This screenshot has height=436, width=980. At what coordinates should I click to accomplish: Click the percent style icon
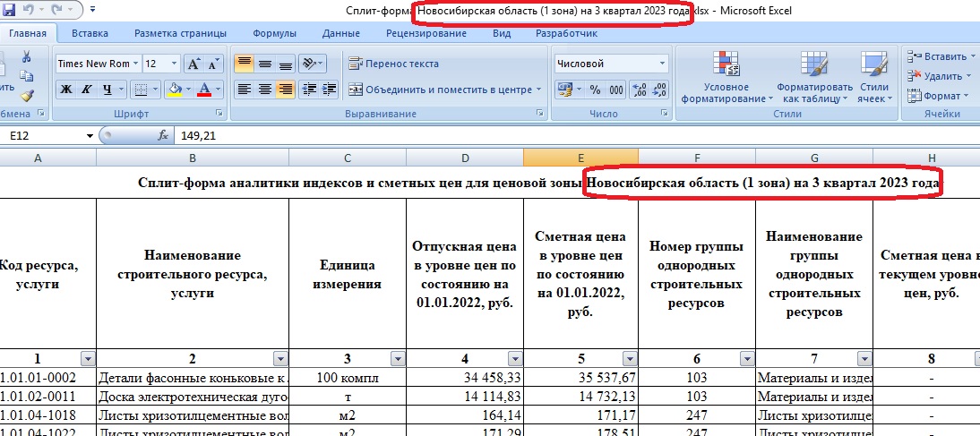[595, 90]
